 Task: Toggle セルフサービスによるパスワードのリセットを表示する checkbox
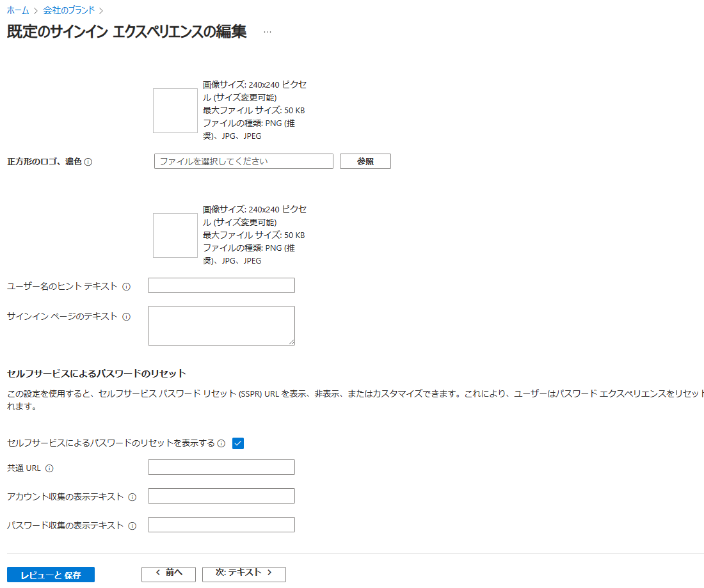[x=238, y=443]
